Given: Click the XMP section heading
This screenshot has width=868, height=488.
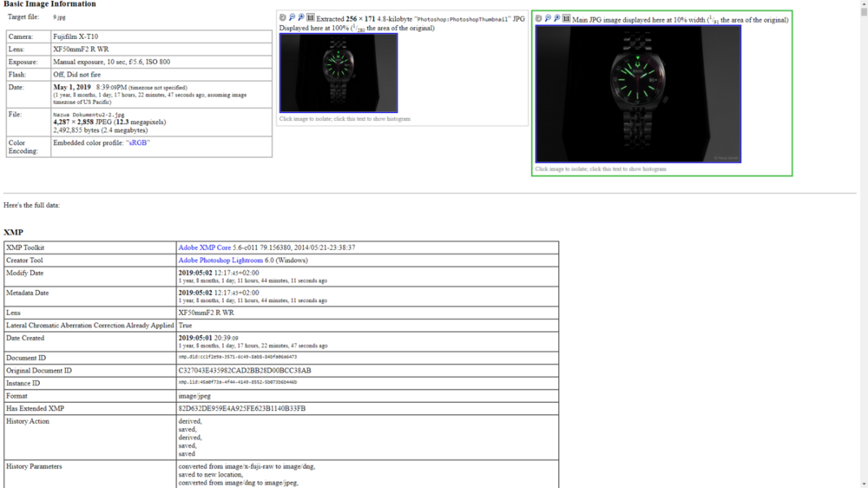Looking at the screenshot, I should [13, 233].
